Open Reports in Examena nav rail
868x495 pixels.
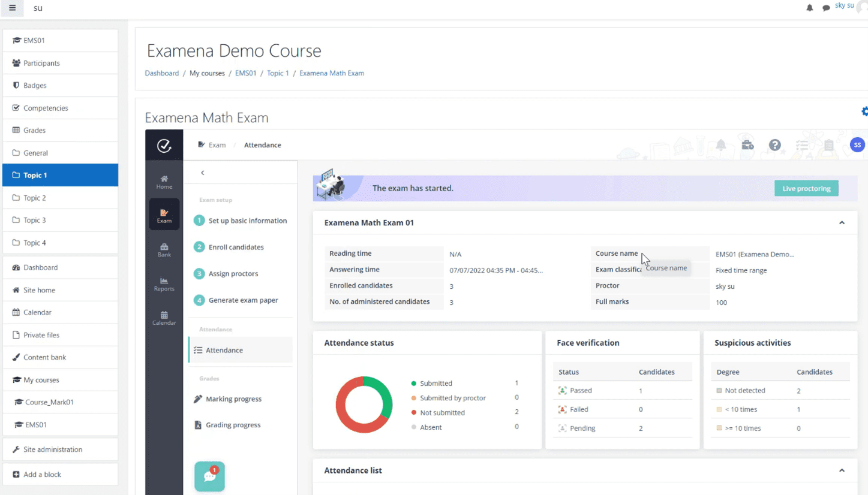(x=164, y=284)
